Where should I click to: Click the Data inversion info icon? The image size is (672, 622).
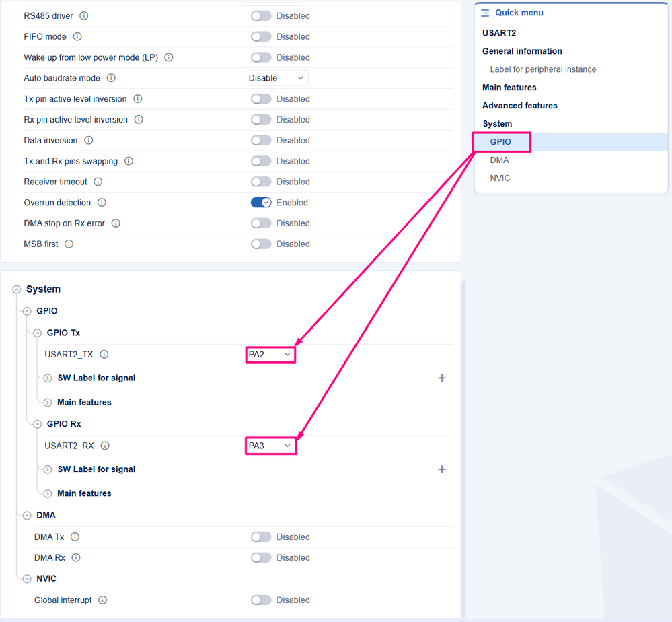pos(88,140)
